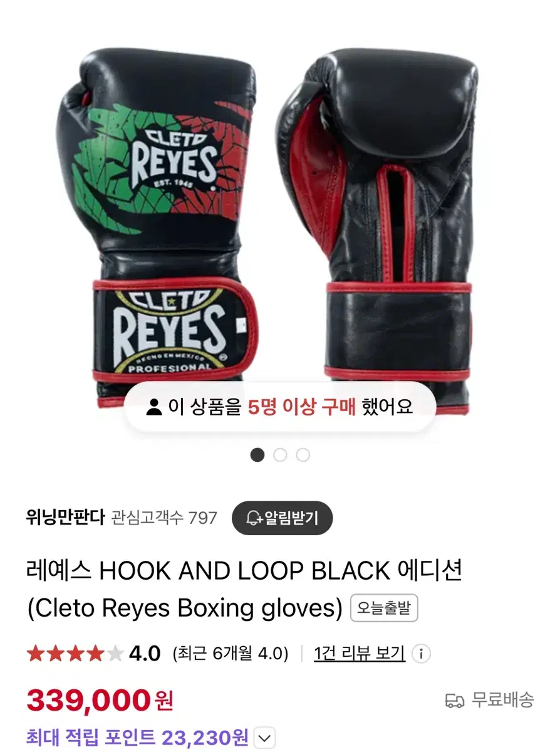560x752 pixels.
Task: Switch to the third carousel dot
Action: point(303,455)
